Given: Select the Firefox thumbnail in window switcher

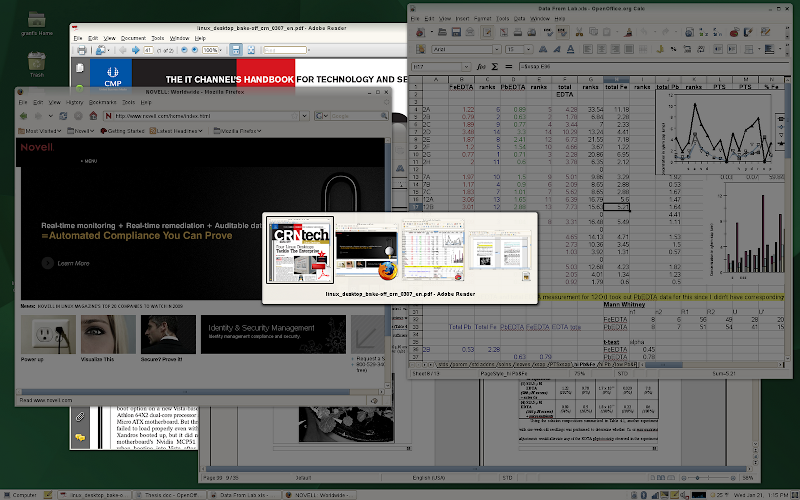Looking at the screenshot, I should 367,250.
